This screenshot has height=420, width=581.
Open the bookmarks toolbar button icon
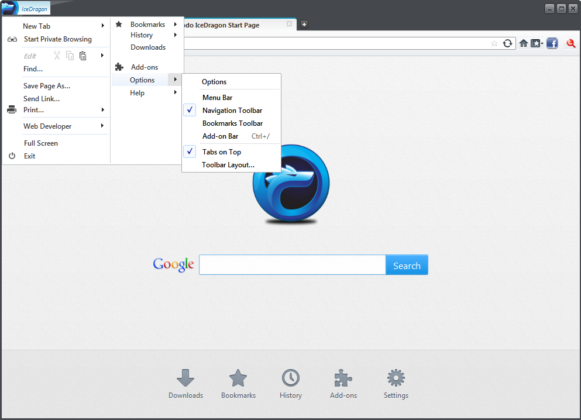pyautogui.click(x=536, y=43)
